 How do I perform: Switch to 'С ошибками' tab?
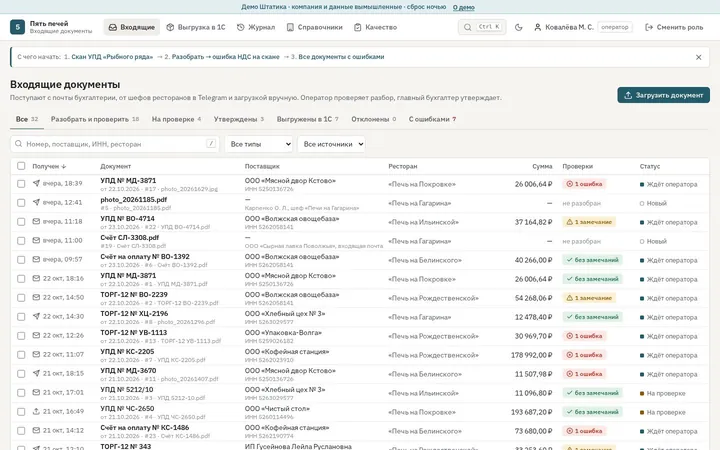(x=433, y=119)
